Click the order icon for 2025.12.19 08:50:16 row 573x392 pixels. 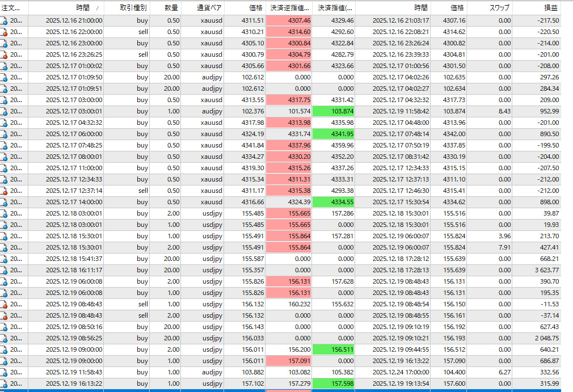point(3,327)
